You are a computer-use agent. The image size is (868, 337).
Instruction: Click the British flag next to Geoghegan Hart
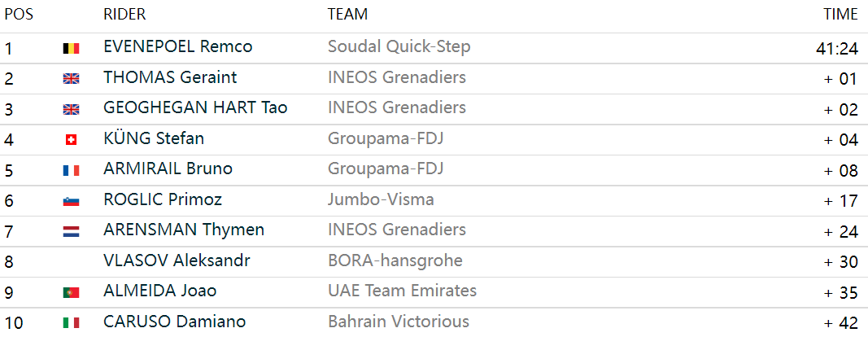(x=71, y=110)
